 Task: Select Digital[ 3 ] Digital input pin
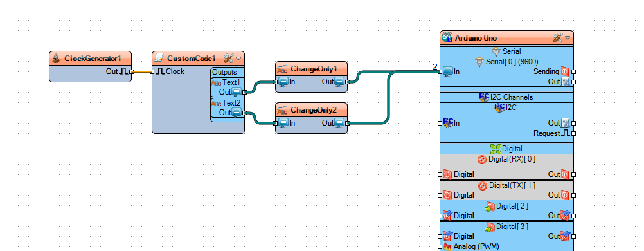(448, 236)
